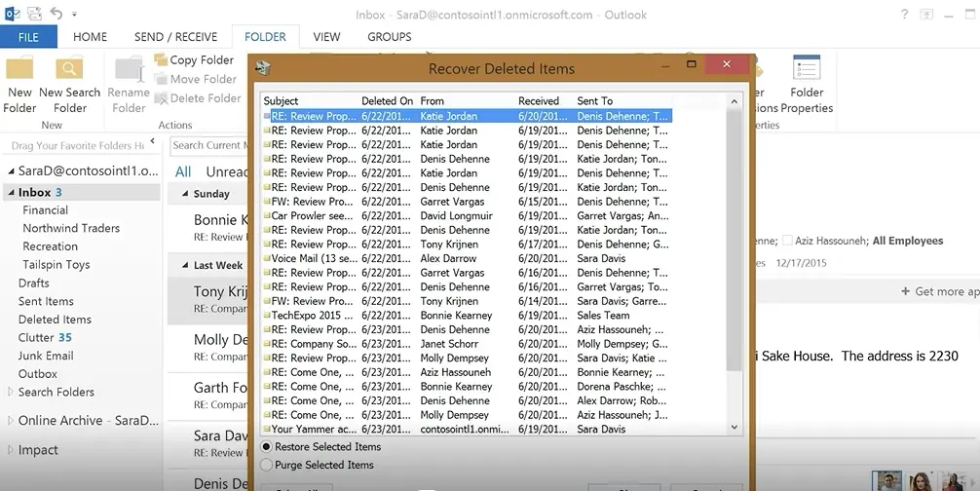Click Move Folder in the Actions group
The image size is (980, 491).
pos(196,79)
